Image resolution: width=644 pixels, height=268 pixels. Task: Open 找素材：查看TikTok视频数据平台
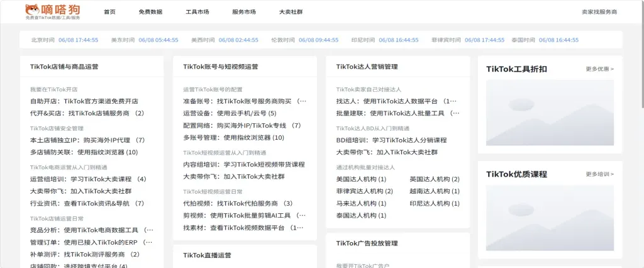click(x=243, y=228)
